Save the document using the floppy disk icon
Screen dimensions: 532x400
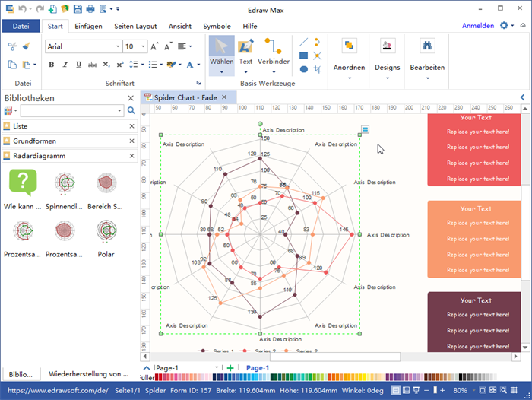78,9
